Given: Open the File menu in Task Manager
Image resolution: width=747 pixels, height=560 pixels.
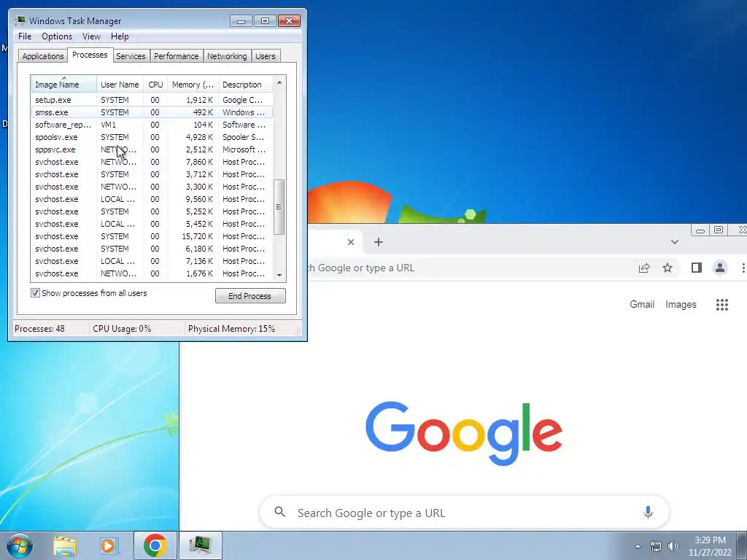Looking at the screenshot, I should (x=25, y=36).
